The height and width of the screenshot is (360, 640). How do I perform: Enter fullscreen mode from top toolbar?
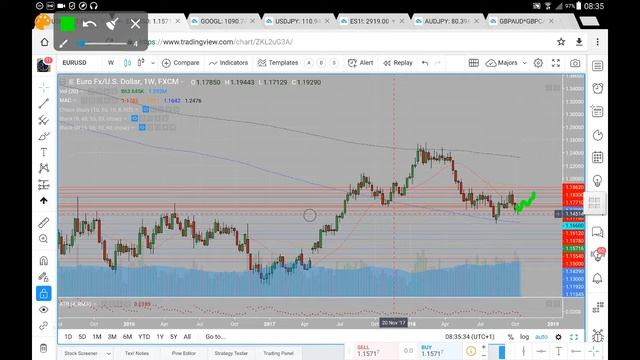556,63
